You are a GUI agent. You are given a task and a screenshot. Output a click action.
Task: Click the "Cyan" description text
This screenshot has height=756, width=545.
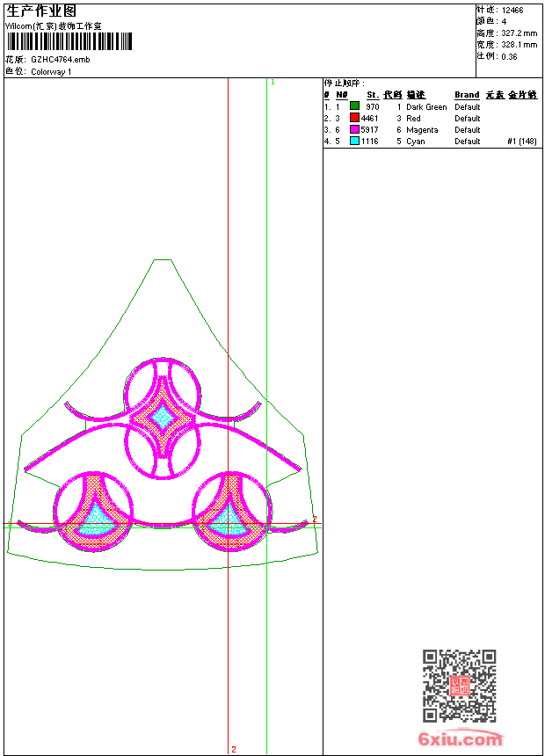point(415,142)
